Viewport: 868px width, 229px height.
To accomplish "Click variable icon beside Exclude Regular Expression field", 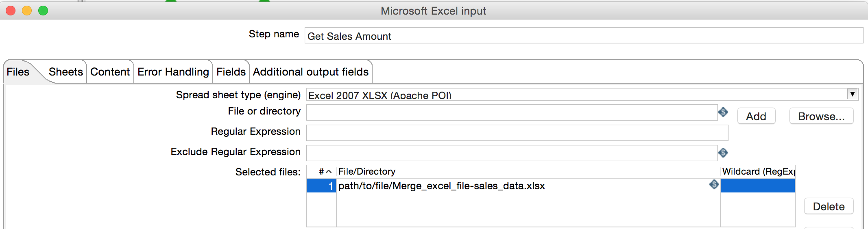I will click(723, 153).
